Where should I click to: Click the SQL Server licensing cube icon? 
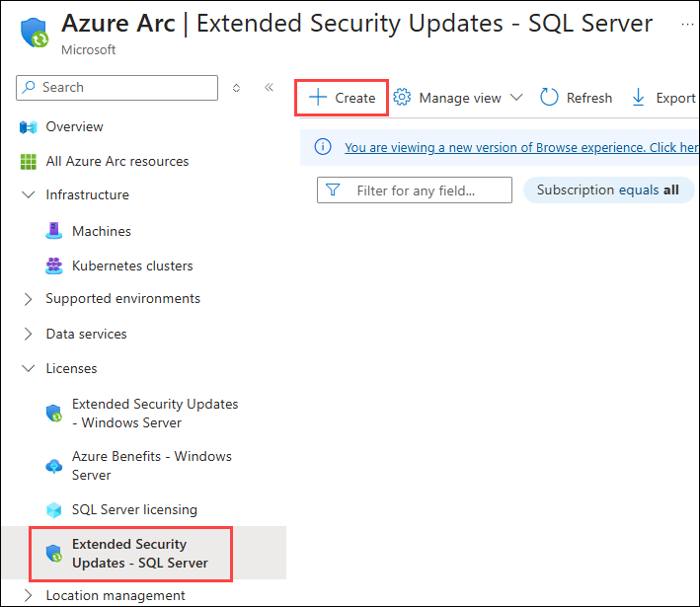54,510
